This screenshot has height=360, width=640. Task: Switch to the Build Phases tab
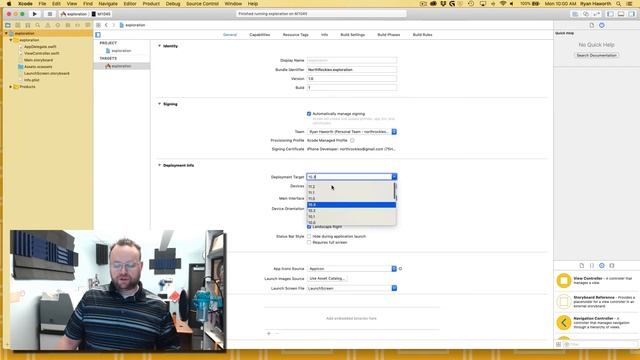coord(389,35)
